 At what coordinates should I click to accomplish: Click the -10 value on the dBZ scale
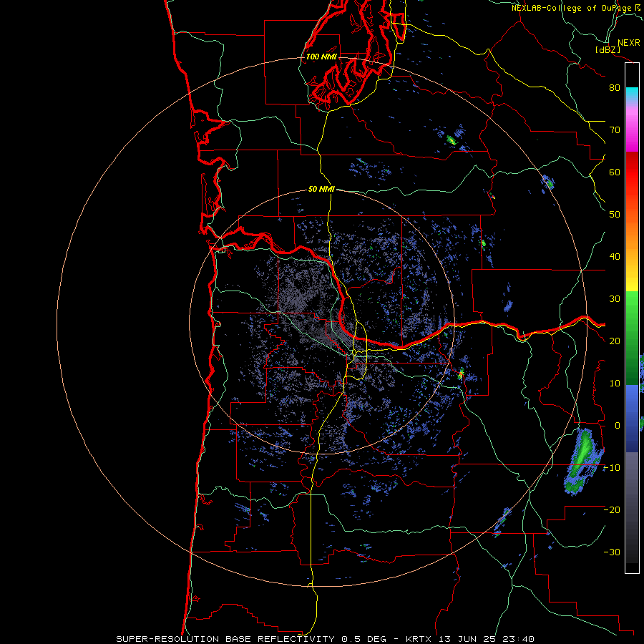(612, 468)
